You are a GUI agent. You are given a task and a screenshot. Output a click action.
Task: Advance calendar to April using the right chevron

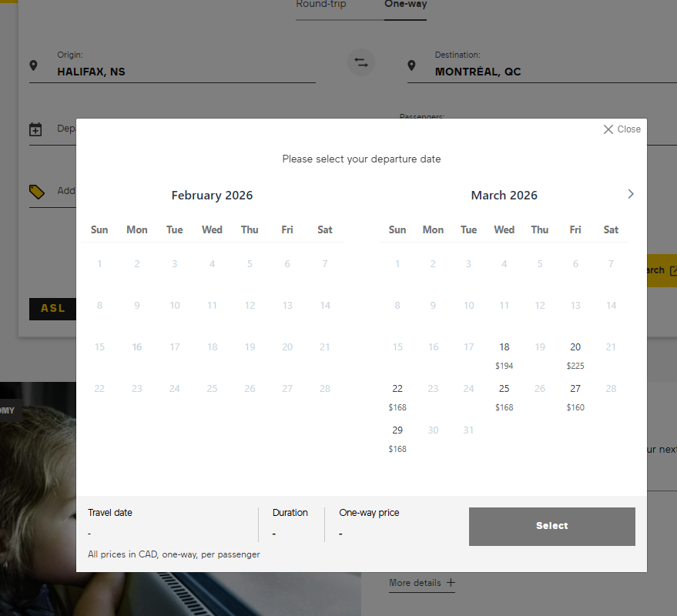(630, 193)
